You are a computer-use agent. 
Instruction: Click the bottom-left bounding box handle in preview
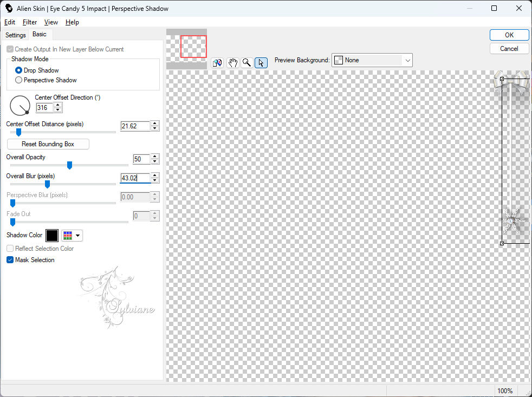[x=502, y=243]
